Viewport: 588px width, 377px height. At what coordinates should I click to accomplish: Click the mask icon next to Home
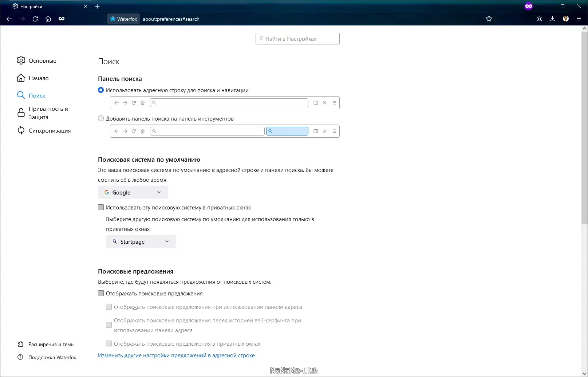coord(62,19)
